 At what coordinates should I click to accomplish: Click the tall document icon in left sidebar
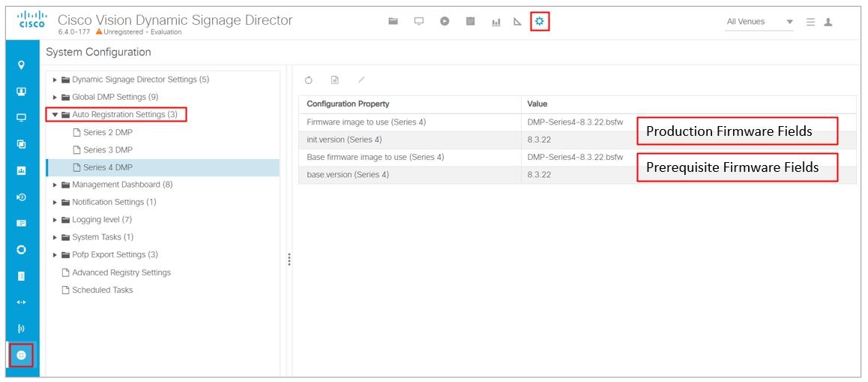22,276
